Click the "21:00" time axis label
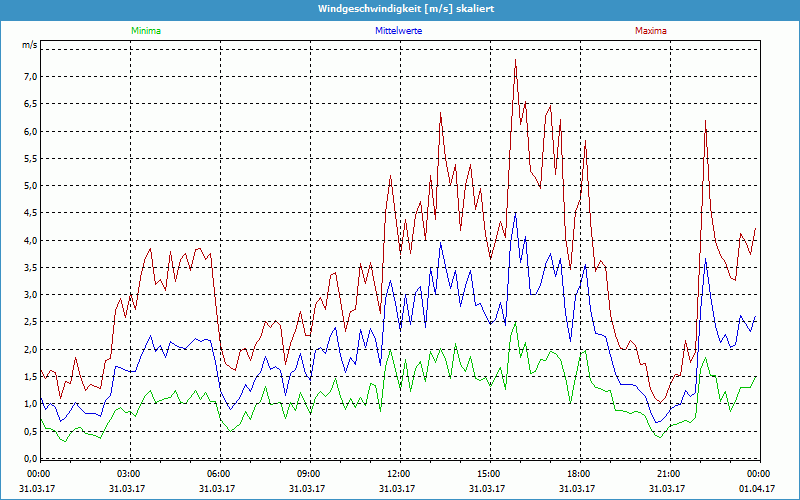The height and width of the screenshot is (500, 800). pos(668,474)
